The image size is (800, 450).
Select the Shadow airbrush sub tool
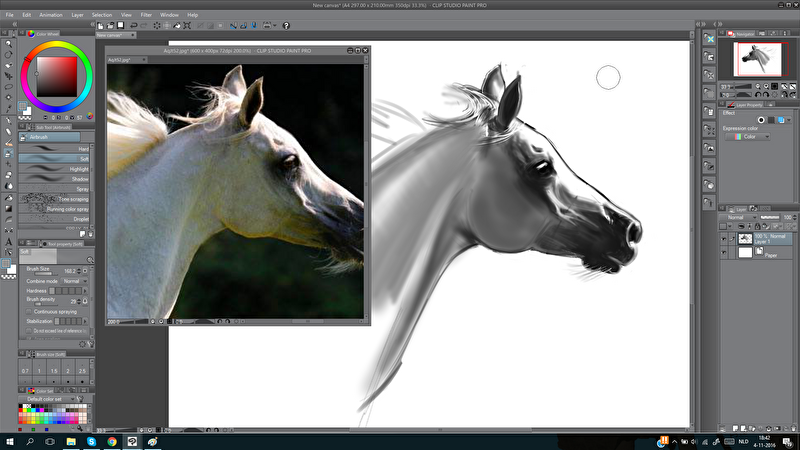click(54, 179)
